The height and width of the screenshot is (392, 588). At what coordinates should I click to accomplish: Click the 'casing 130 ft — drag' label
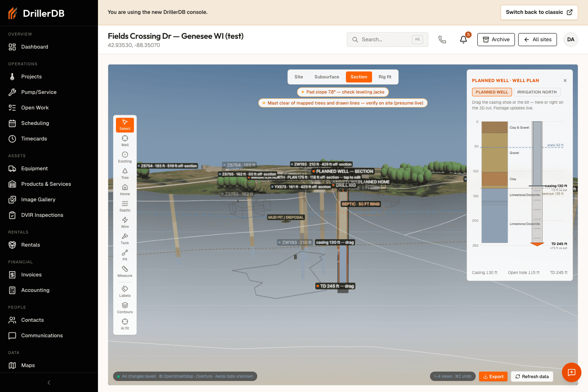click(x=335, y=243)
